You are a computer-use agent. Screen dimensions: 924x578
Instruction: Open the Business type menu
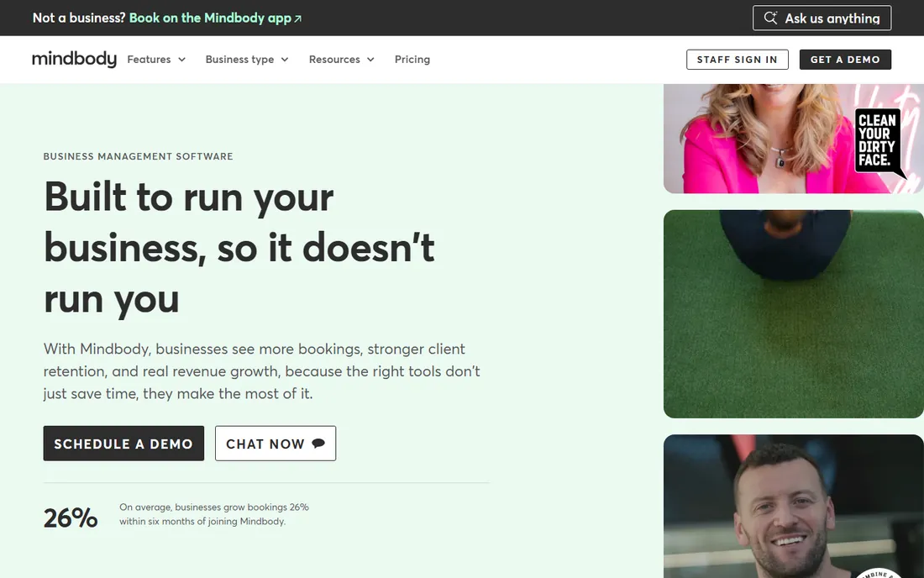247,60
